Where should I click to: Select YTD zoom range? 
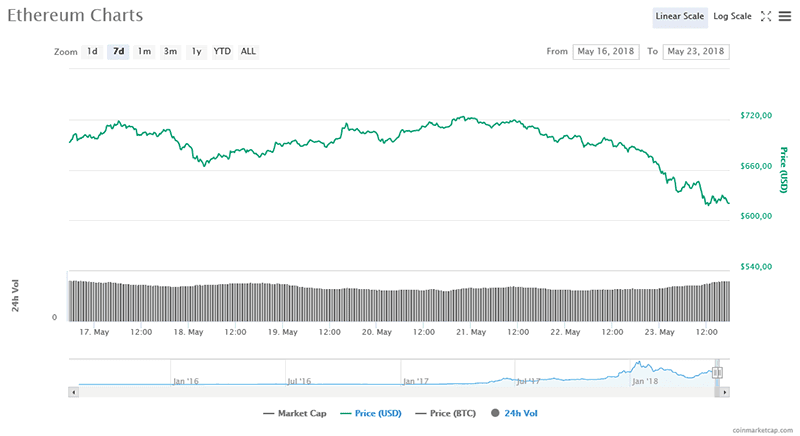coord(222,51)
